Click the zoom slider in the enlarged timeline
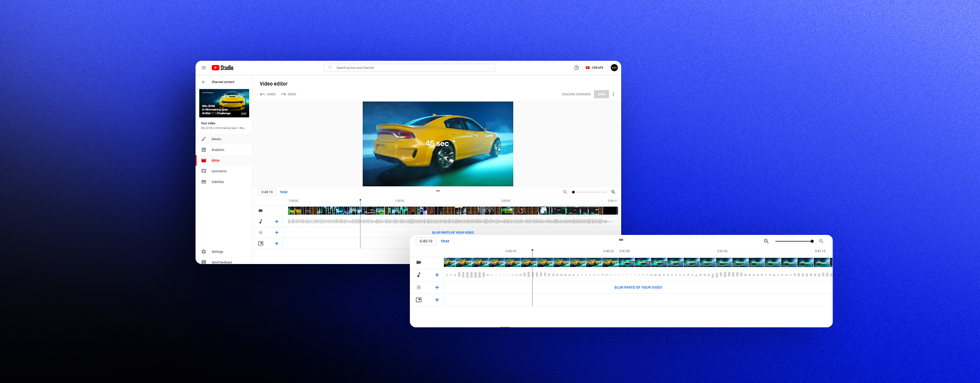This screenshot has width=980, height=383. pos(794,242)
